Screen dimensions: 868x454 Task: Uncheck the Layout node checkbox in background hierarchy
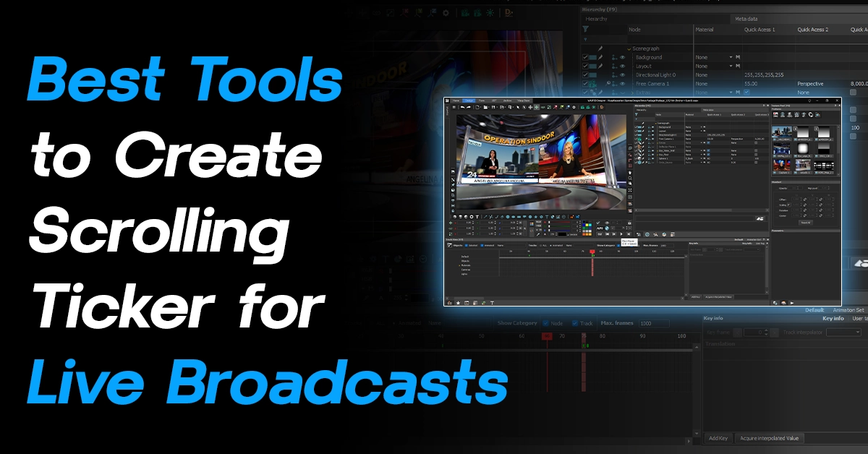click(x=586, y=66)
